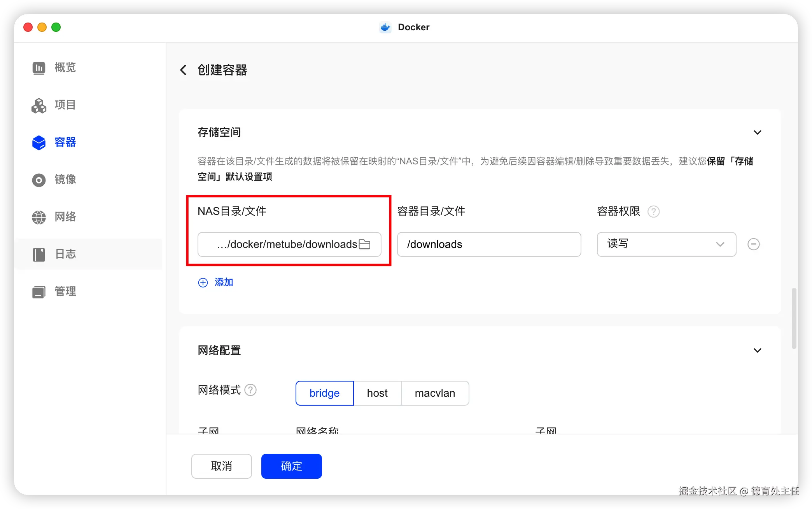This screenshot has width=812, height=509.
Task: Remove storage mapping with minus circle icon
Action: tap(753, 244)
